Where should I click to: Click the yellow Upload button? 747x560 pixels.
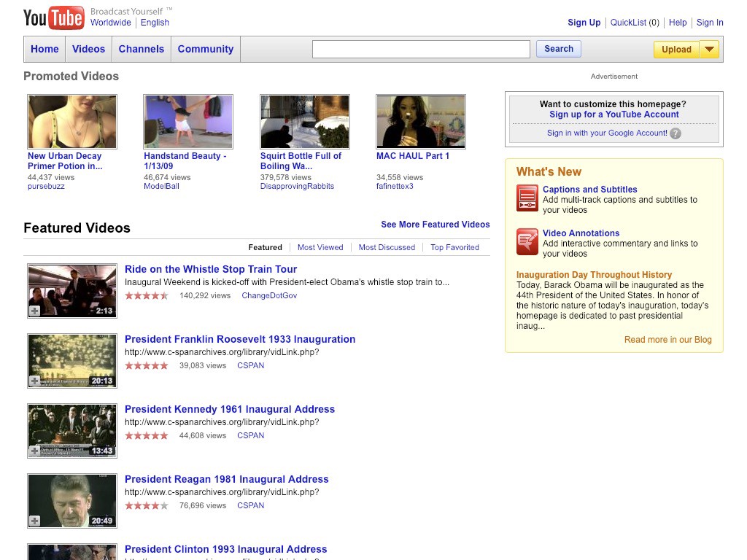point(676,50)
